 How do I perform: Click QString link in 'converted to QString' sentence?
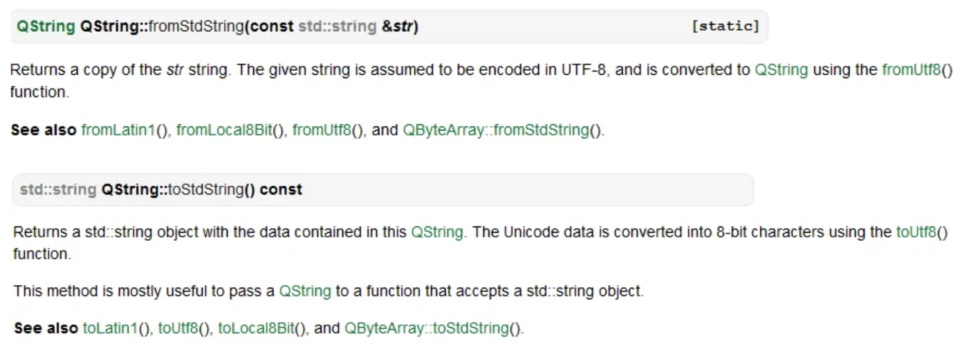click(782, 69)
